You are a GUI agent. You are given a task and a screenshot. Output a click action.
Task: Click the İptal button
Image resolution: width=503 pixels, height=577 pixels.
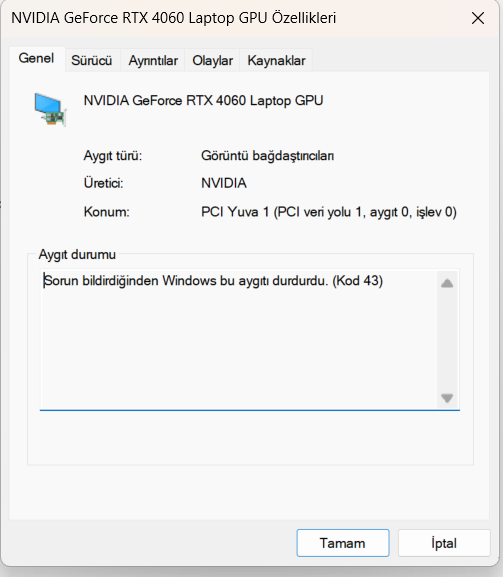point(444,543)
